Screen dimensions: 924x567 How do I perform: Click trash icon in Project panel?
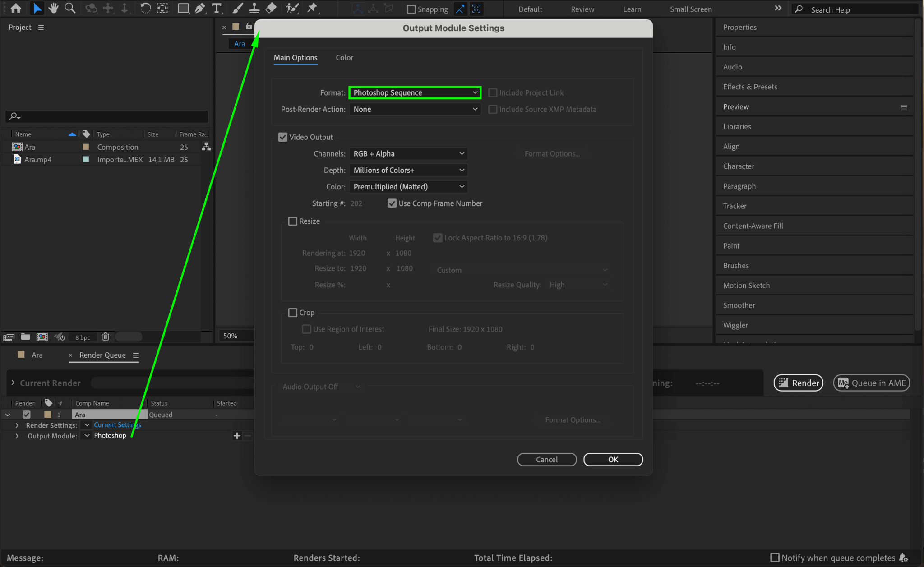click(x=106, y=337)
